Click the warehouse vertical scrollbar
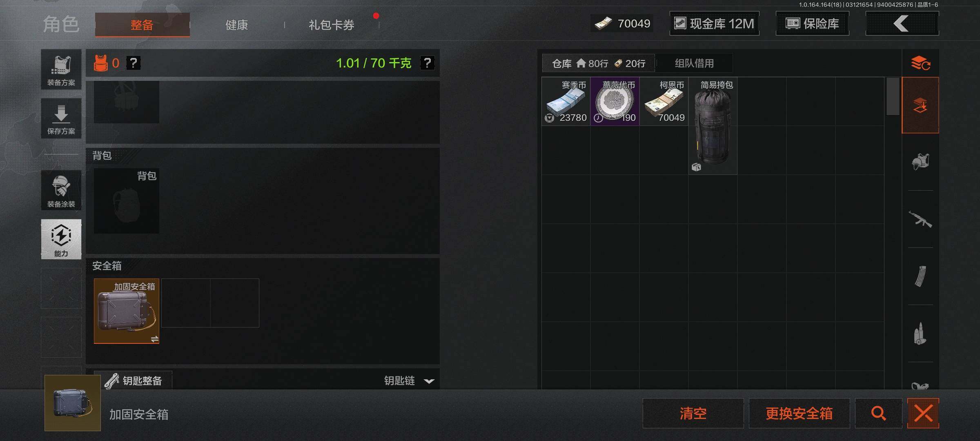The image size is (980, 441). click(x=893, y=96)
